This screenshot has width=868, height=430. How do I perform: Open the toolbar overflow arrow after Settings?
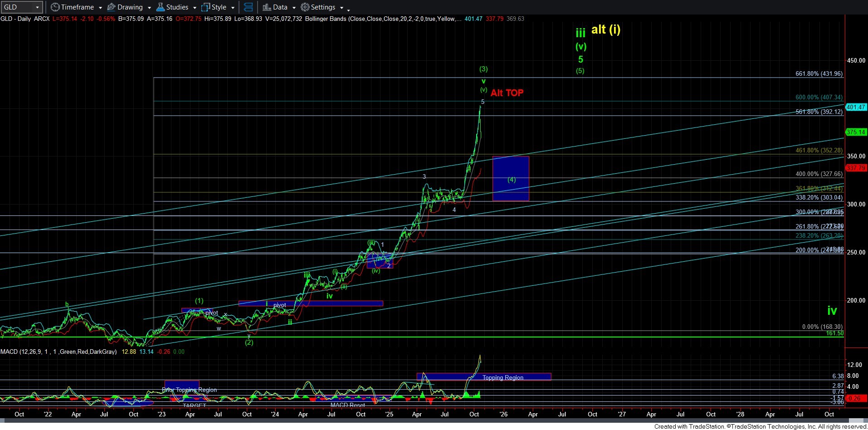348,9
